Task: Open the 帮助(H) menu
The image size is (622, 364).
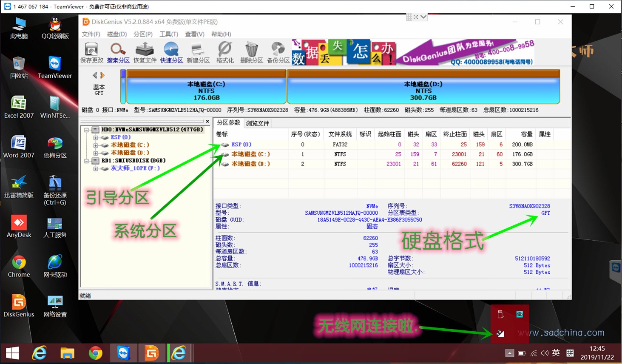Action: tap(221, 34)
